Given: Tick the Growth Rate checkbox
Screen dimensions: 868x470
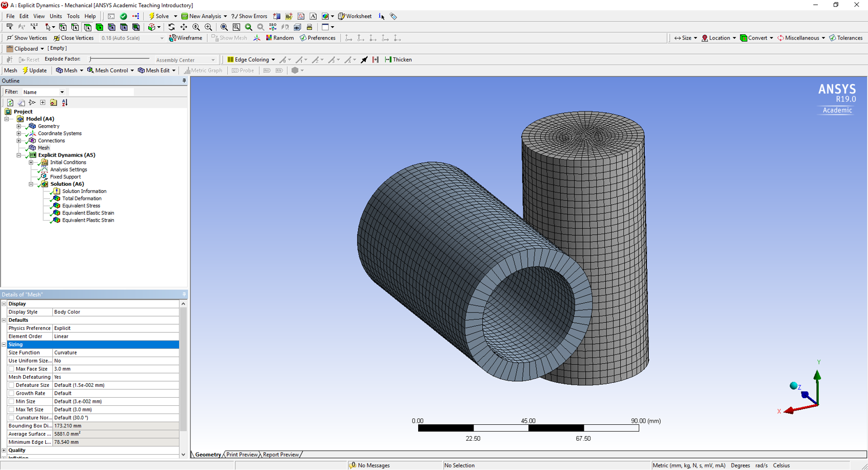Looking at the screenshot, I should pyautogui.click(x=11, y=394).
